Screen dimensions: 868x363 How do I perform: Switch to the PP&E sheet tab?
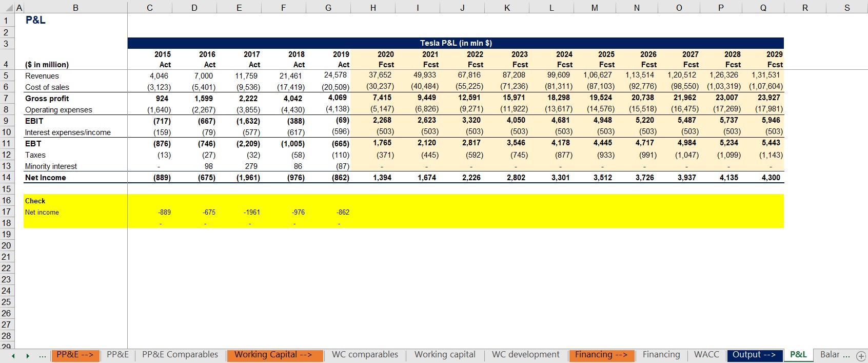coord(117,355)
